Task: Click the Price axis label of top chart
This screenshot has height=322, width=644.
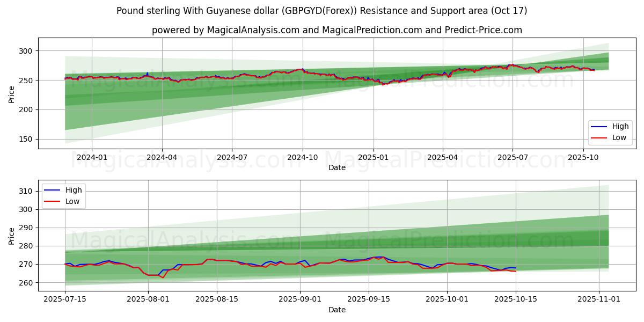Action: tap(12, 93)
